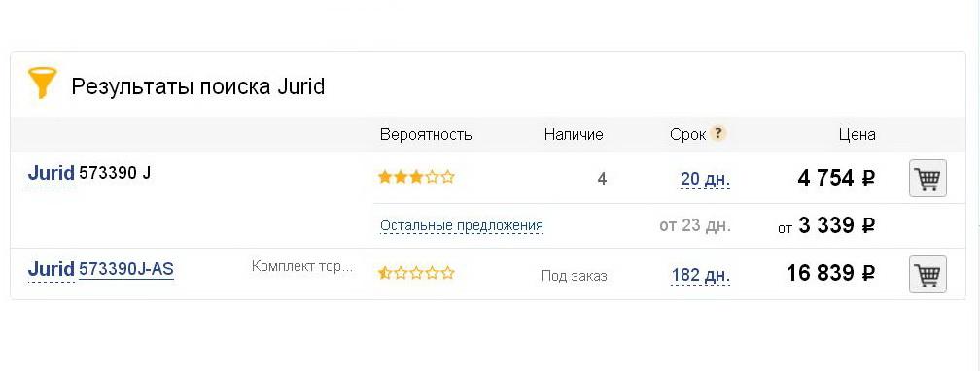Click the Jurid brand link for 573390 J

pos(52,174)
